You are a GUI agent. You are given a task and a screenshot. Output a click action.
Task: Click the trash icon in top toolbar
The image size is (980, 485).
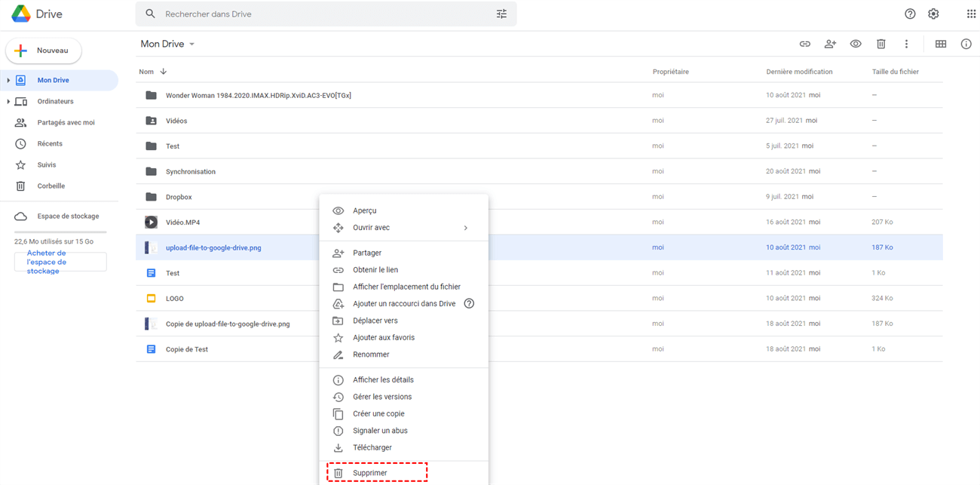880,44
